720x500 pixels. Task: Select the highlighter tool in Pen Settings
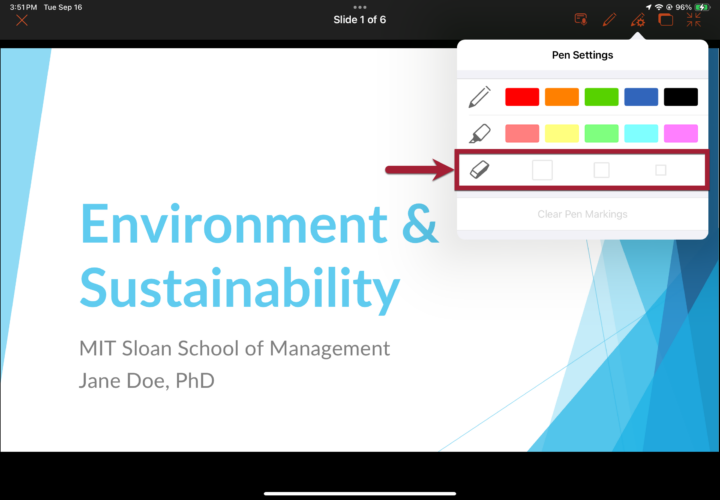coord(480,133)
